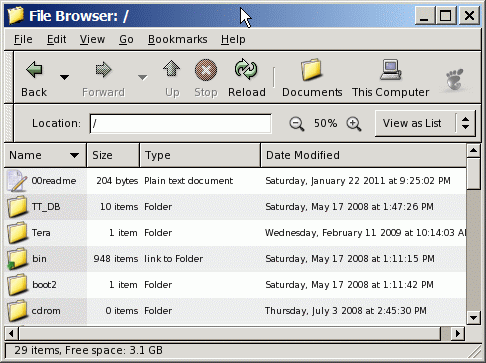Viewport: 486px width, 363px height.
Task: Minimize the File Browser window
Action: [x=424, y=15]
